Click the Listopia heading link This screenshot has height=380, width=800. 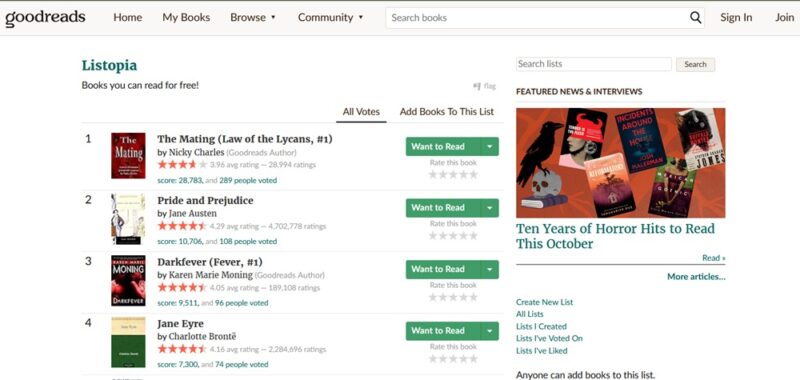109,65
